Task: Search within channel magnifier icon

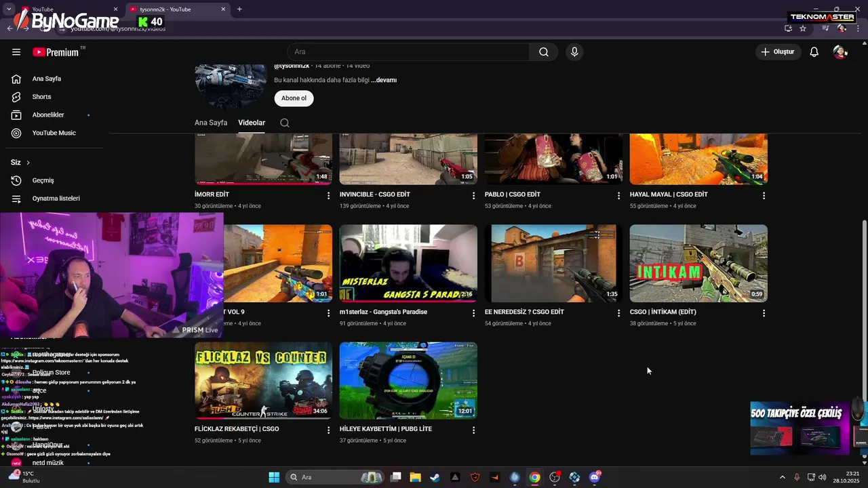Action: pyautogui.click(x=285, y=123)
